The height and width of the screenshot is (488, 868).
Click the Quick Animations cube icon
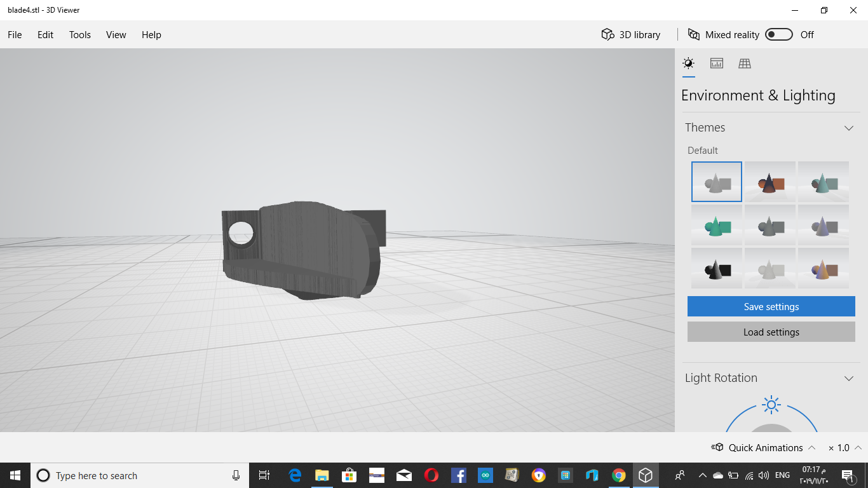(x=717, y=447)
